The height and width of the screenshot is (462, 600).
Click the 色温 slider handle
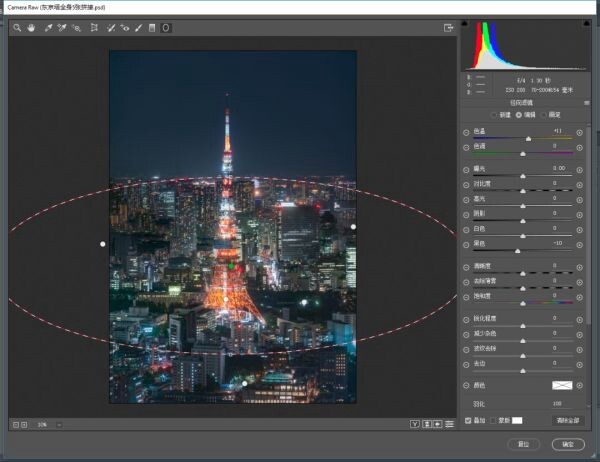click(528, 139)
